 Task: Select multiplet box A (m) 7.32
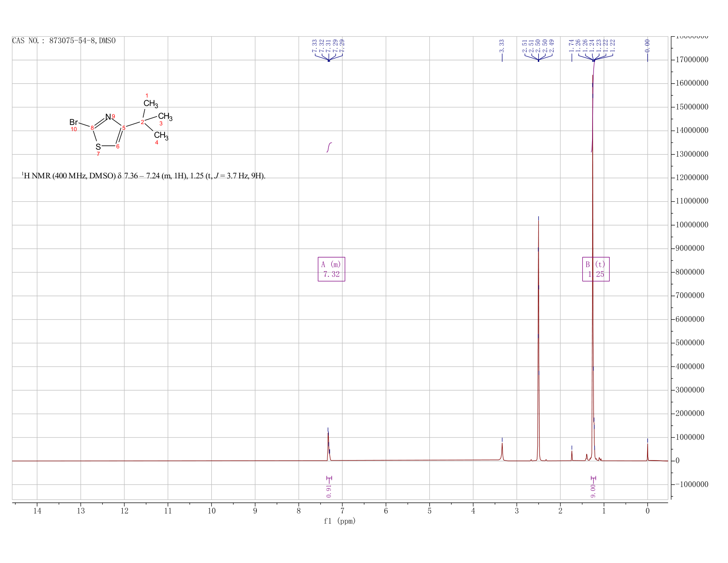(331, 269)
